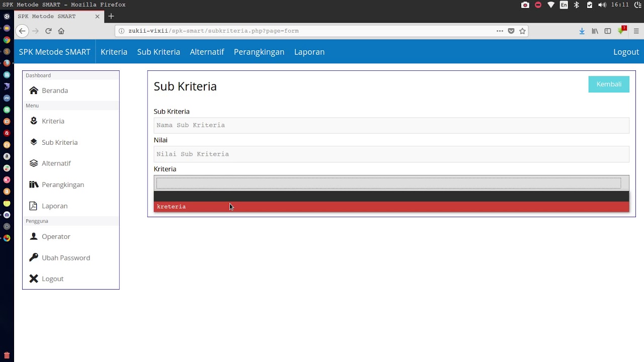The height and width of the screenshot is (362, 644).
Task: Click the Operator user icon
Action: (x=34, y=236)
